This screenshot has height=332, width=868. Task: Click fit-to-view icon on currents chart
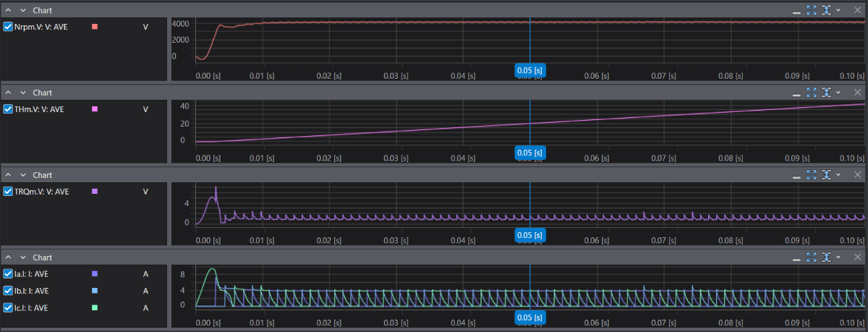(x=811, y=257)
